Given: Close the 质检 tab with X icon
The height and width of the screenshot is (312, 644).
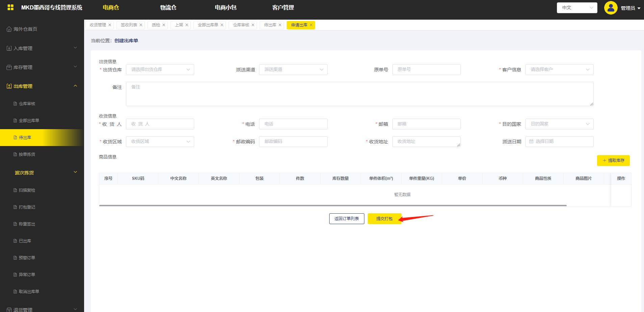Looking at the screenshot, I should pyautogui.click(x=164, y=25).
